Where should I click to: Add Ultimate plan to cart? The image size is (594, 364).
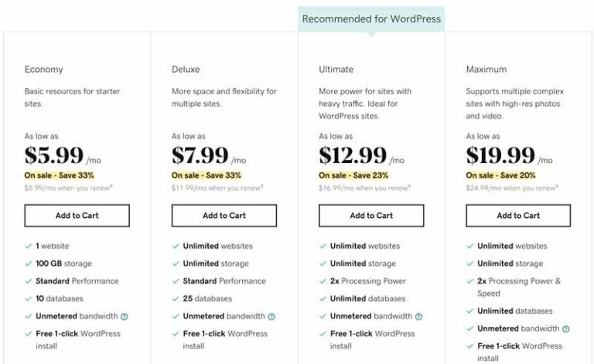click(x=371, y=216)
